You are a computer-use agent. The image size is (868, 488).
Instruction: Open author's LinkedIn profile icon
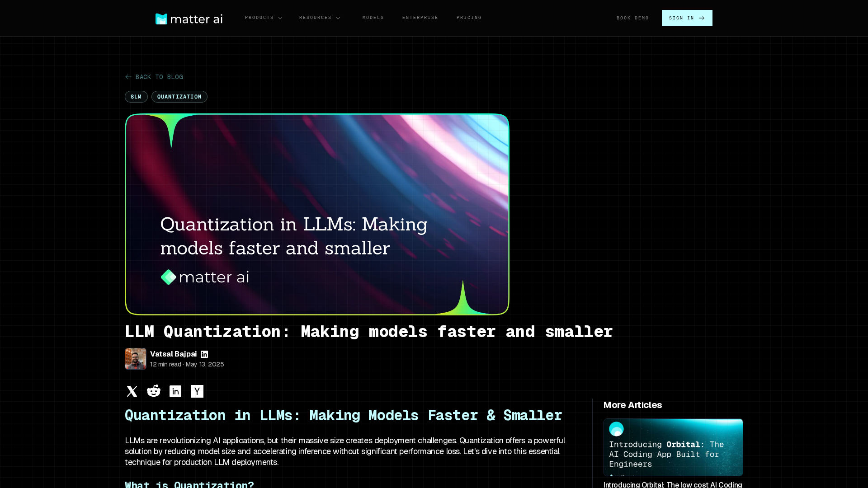coord(204,354)
